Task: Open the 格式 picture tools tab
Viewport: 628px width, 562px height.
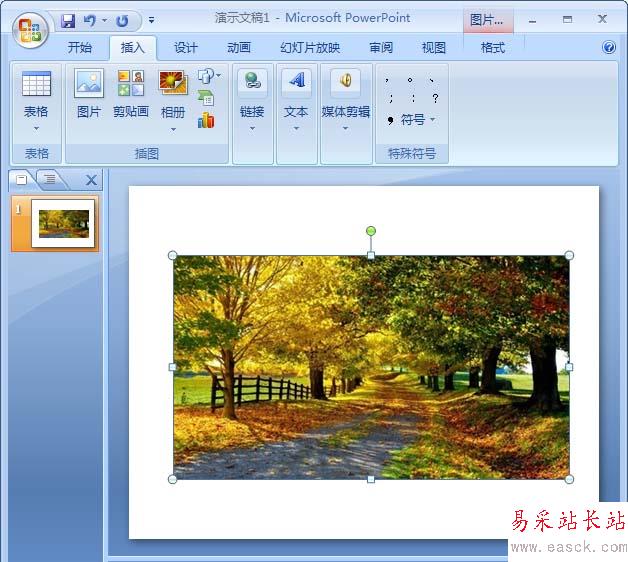Action: 493,48
